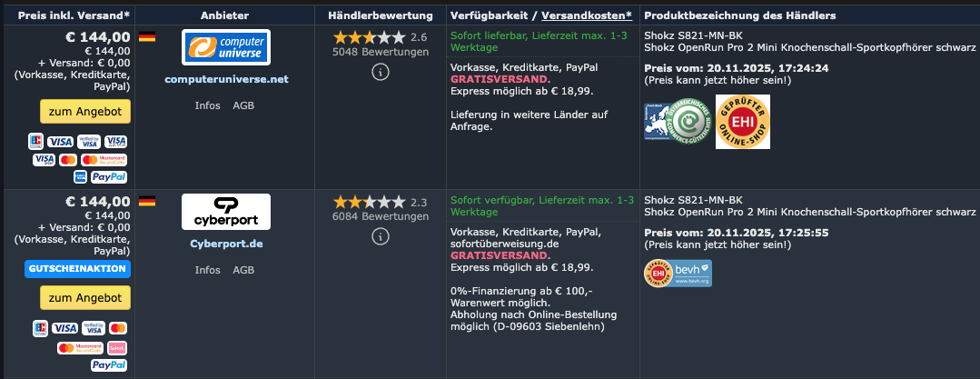Open the Cyberport offer via zum Angebot
The image size is (980, 379).
pos(85,297)
